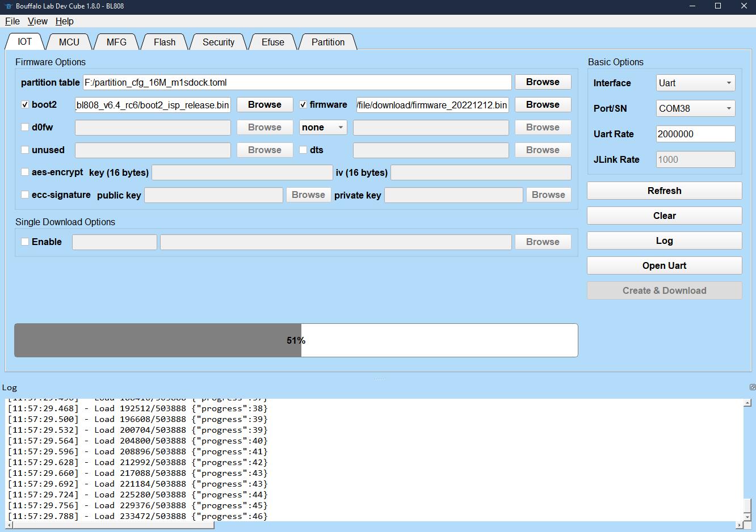Click the Bouffalo Lab app icon in title bar
The width and height of the screenshot is (756, 532).
8,6
